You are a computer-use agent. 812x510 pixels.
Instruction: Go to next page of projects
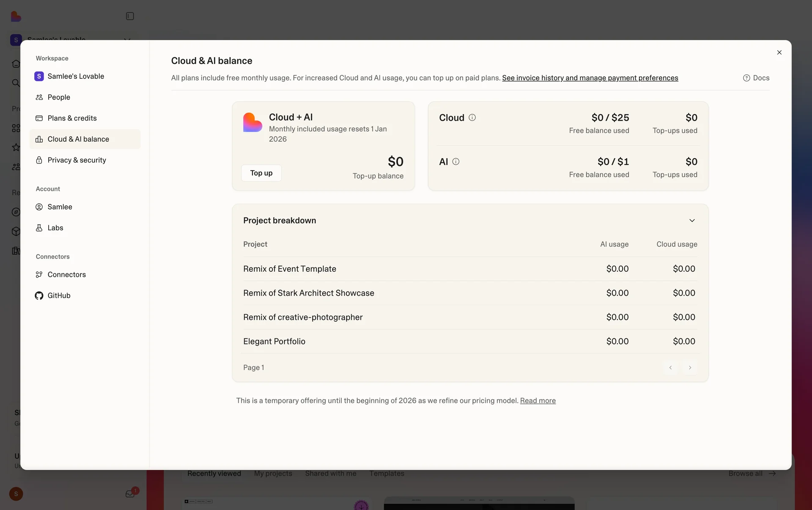coord(690,367)
